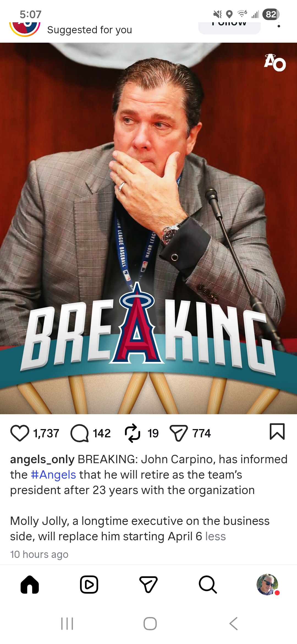Tap the repost arrows icon
Screen dimensions: 297x644
pos(133,433)
